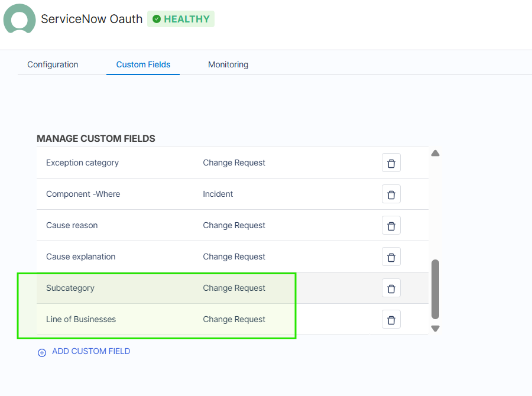Delete the Exception category custom field

[391, 163]
